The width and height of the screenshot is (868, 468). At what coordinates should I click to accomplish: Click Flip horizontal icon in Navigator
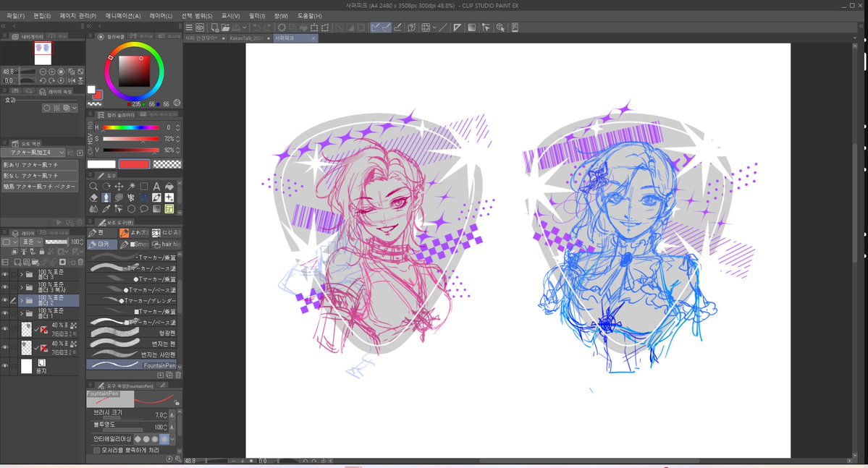click(x=72, y=81)
